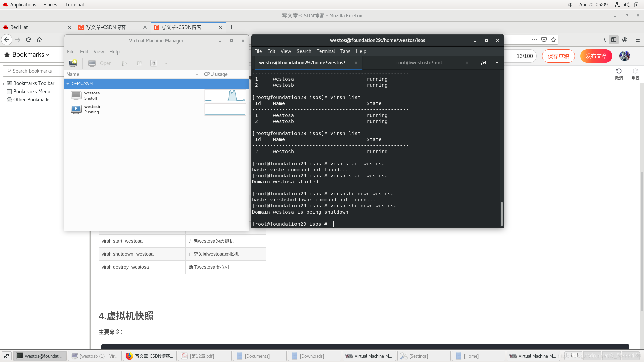Viewport: 644px width, 362px height.
Task: Open the Bookmarks sidebar dropdown
Action: click(31, 55)
